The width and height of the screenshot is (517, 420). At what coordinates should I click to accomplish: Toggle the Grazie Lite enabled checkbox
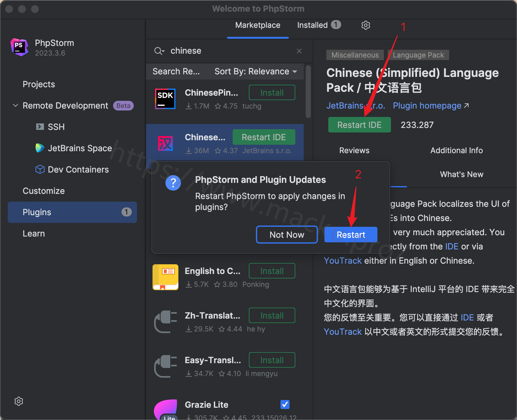[x=285, y=404]
